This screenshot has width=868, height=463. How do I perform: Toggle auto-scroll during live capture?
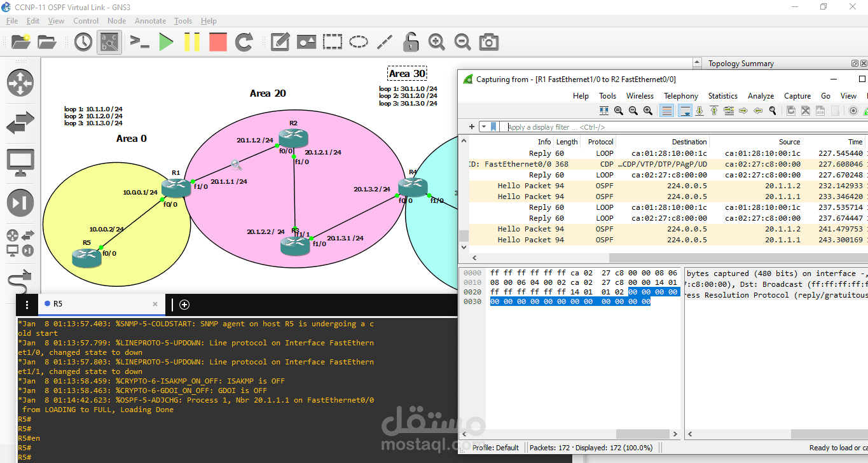pyautogui.click(x=685, y=111)
